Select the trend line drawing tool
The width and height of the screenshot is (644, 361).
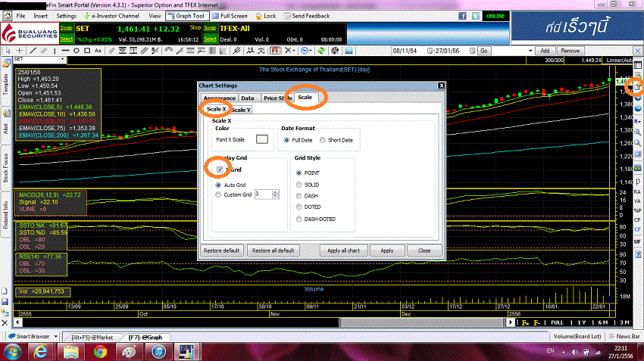[33, 51]
